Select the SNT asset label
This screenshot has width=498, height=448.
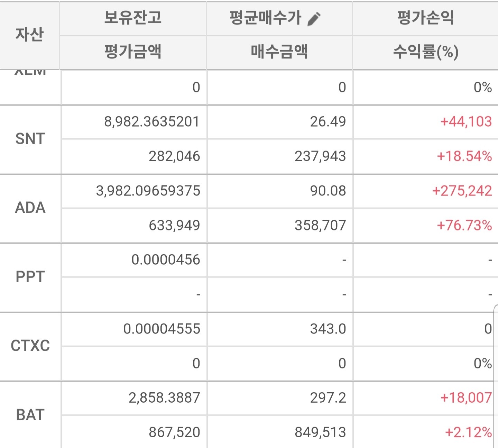29,139
